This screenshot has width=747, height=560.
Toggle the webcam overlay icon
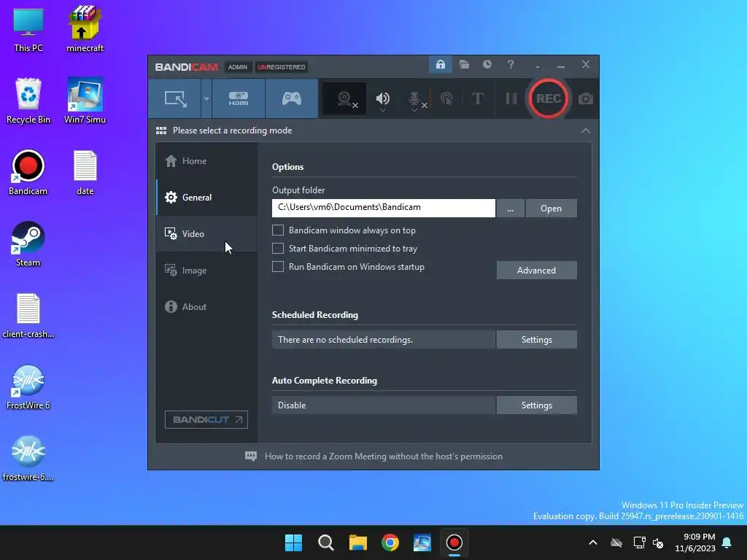(344, 98)
